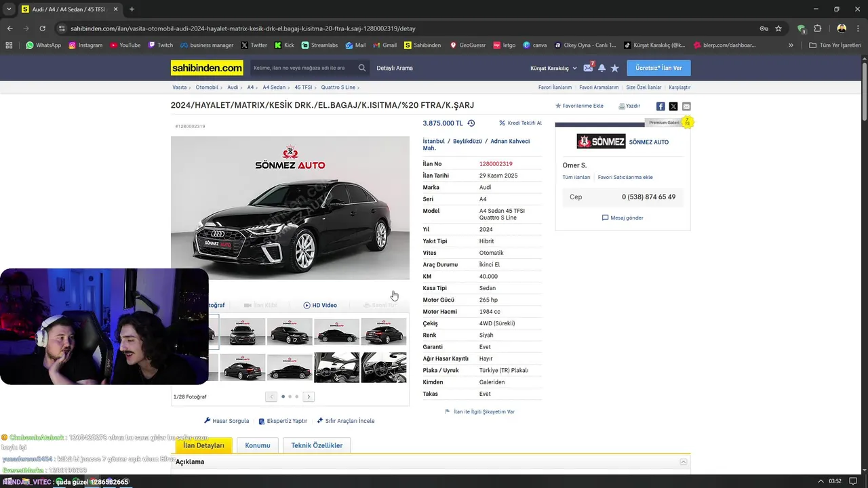Viewport: 868px width, 488px height.
Task: Click the Ücretsiz İlan Ver button
Action: point(658,68)
